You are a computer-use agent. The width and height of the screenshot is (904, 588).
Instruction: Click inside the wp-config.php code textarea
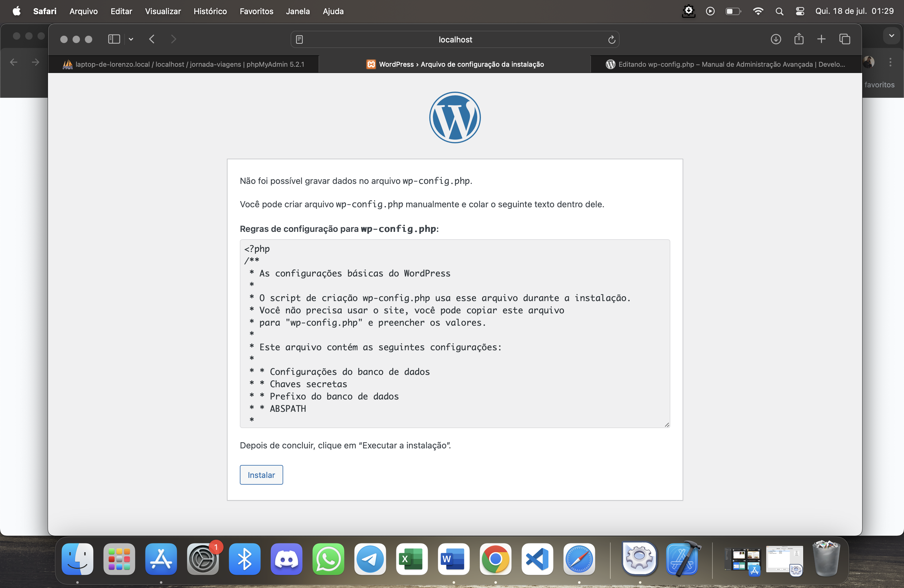click(x=455, y=333)
